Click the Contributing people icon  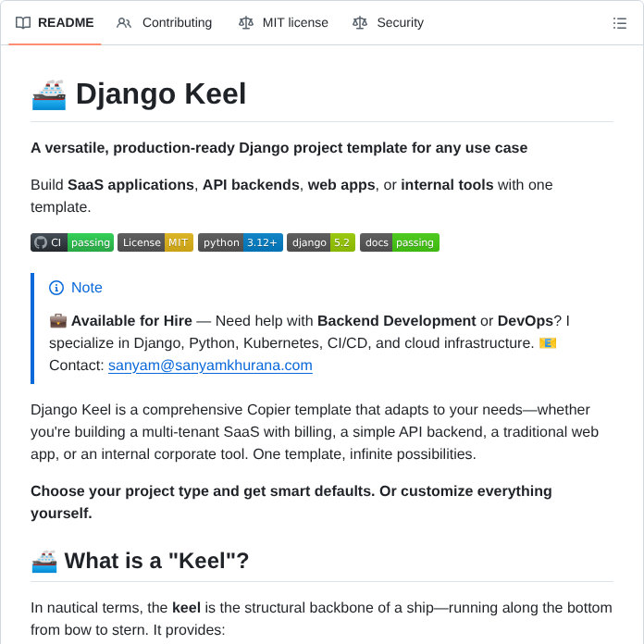tap(124, 22)
